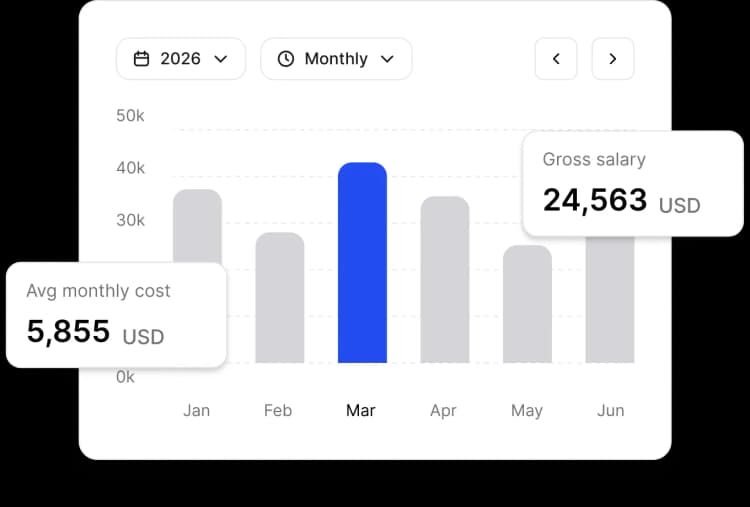Image resolution: width=750 pixels, height=507 pixels.
Task: Click the Jun axis label
Action: [610, 410]
